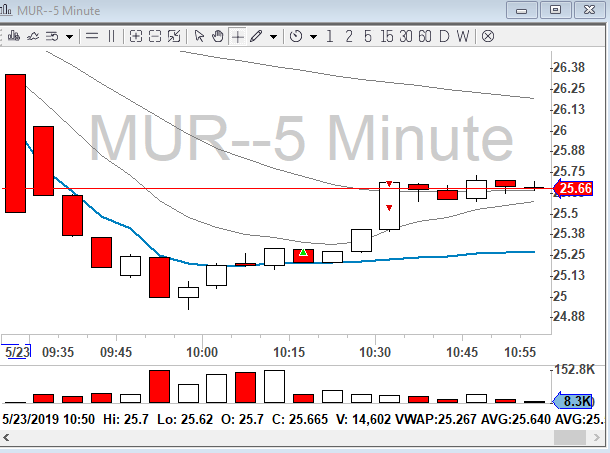610x453 pixels.
Task: Select the vertical lines tool
Action: tap(111, 36)
